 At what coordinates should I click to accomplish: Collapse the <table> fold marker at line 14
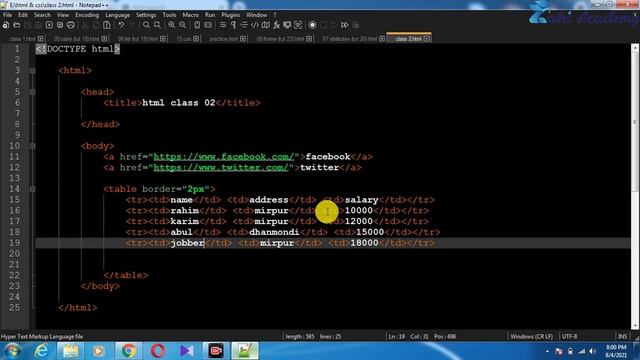33,189
